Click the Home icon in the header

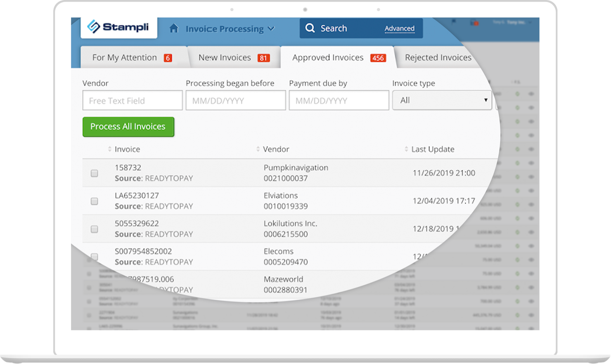click(x=174, y=28)
